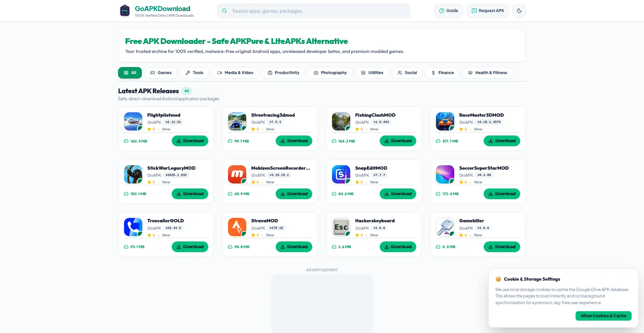Screen dimensions: 644x333
Task: Open the MobizenScreenRecorder app icon
Action: click(237, 174)
